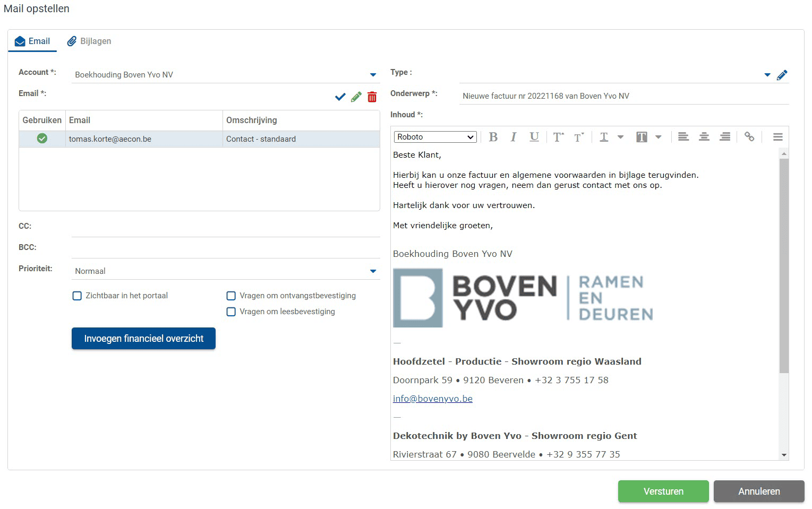The image size is (812, 509).
Task: Delete email address with red trash icon
Action: [x=372, y=97]
